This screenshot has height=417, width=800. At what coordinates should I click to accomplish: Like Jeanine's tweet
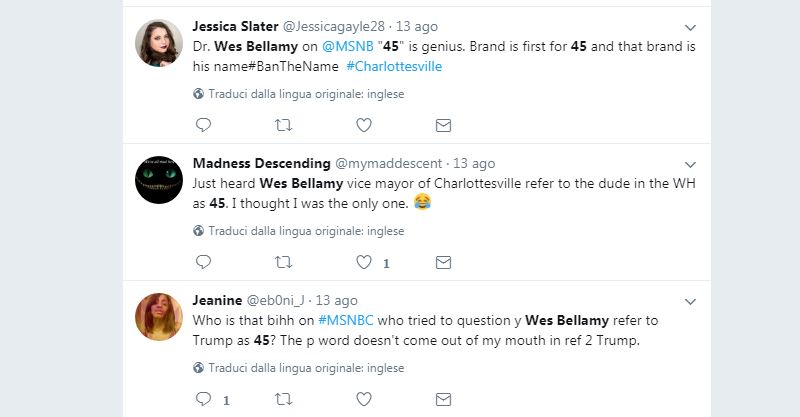coord(364,399)
